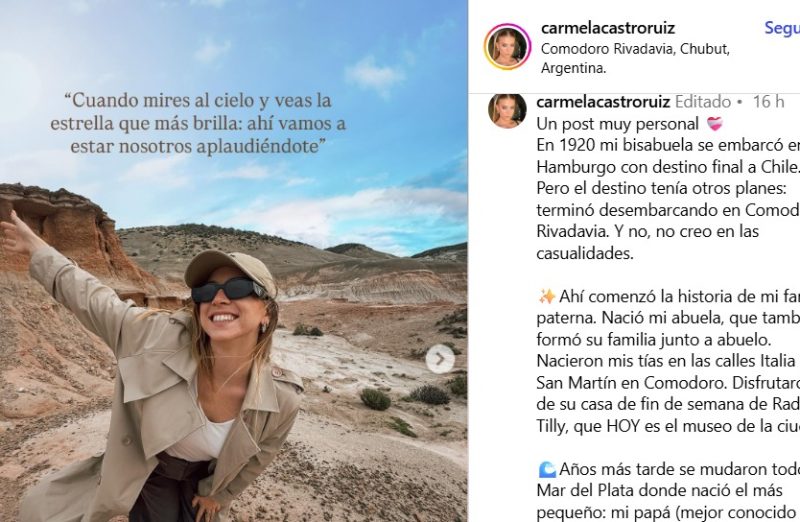Screen dimensions: 800x522
Task: Click the beige cap in the photo
Action: (x=231, y=269)
